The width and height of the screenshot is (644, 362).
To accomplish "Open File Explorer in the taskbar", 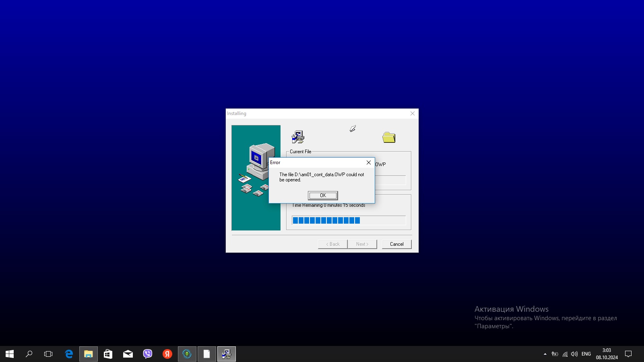I will (x=89, y=354).
